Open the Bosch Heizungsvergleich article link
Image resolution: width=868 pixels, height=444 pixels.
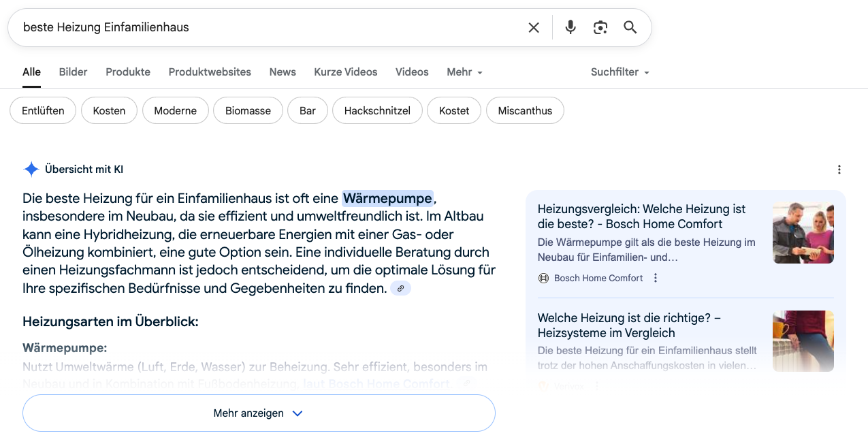pyautogui.click(x=641, y=217)
